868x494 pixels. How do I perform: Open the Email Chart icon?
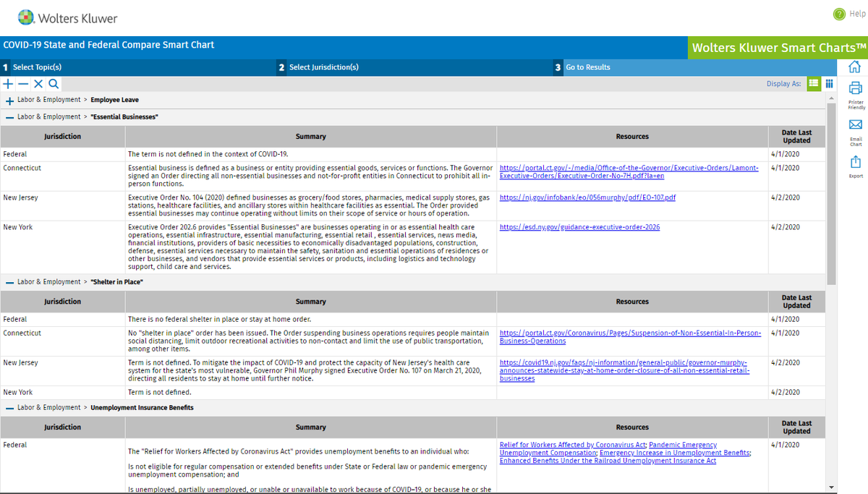point(855,124)
